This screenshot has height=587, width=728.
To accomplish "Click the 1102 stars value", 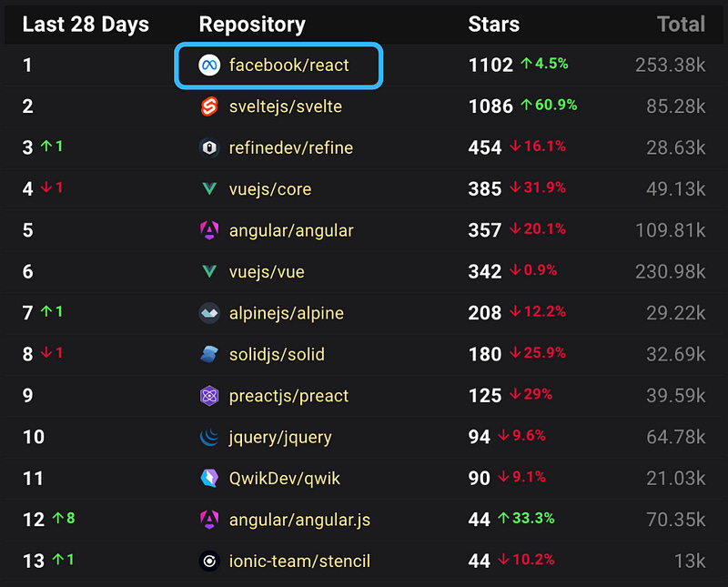I will pos(490,65).
